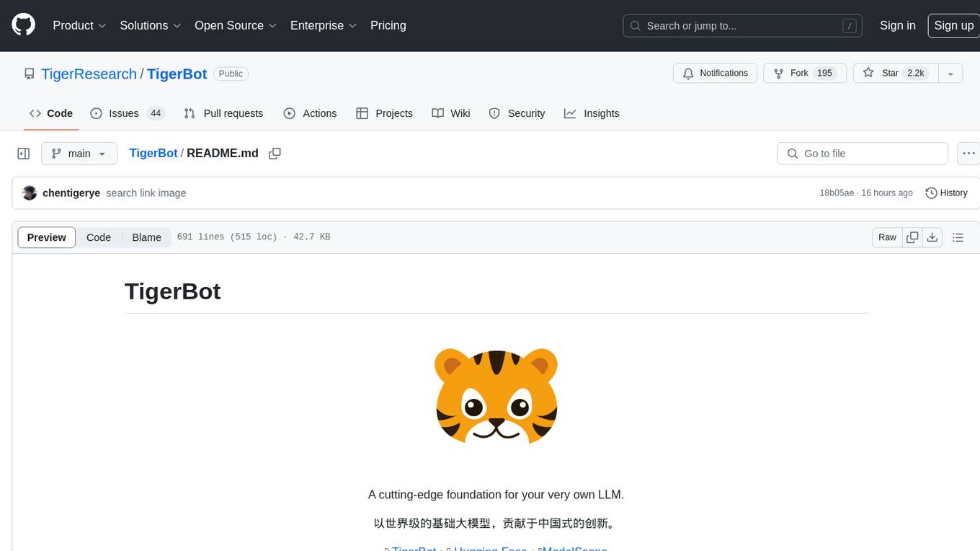Switch to the Security tab

click(x=517, y=113)
